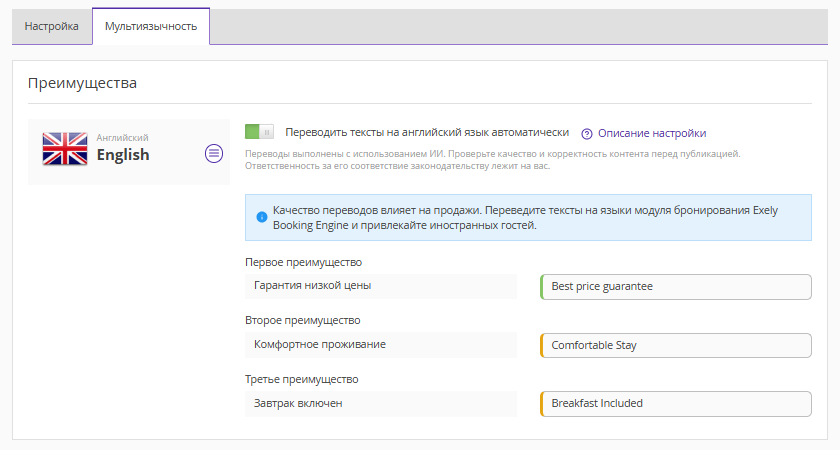Click the British flag icon

(65, 148)
